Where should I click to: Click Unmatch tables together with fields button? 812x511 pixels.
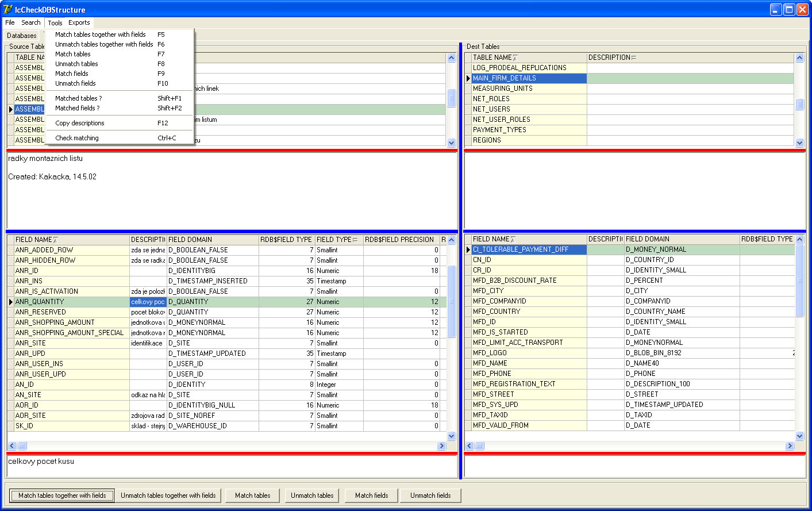point(168,495)
